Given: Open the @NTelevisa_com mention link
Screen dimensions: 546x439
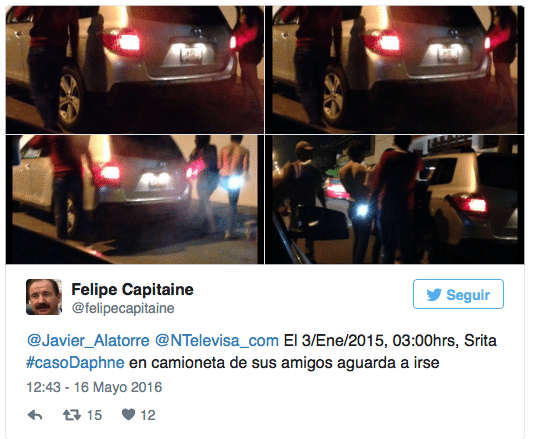Looking at the screenshot, I should click(x=216, y=340).
